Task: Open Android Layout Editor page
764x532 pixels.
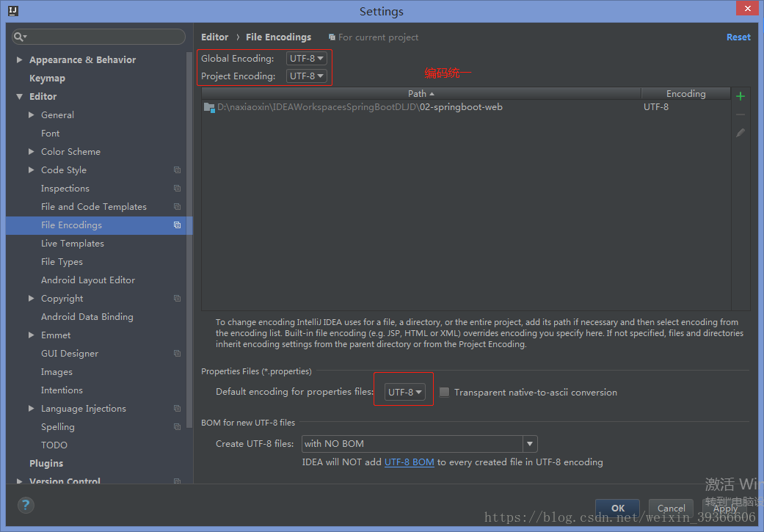Action: tap(88, 280)
